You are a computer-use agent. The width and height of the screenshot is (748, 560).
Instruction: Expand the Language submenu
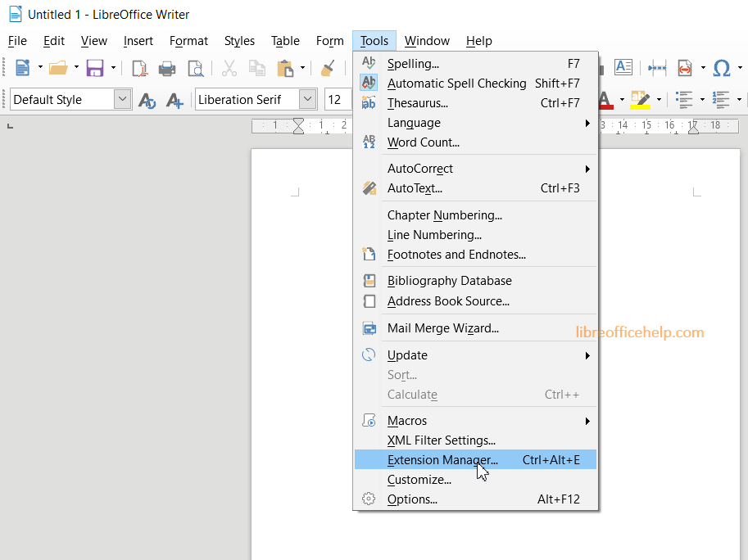point(476,123)
